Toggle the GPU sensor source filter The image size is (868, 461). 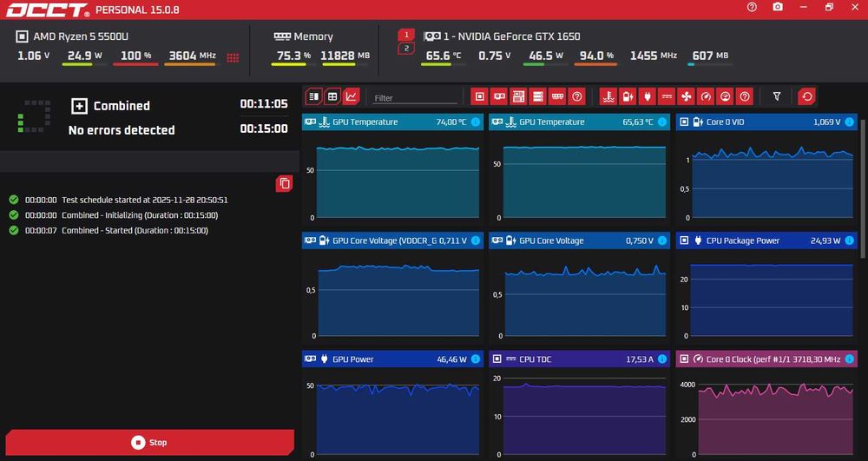499,97
